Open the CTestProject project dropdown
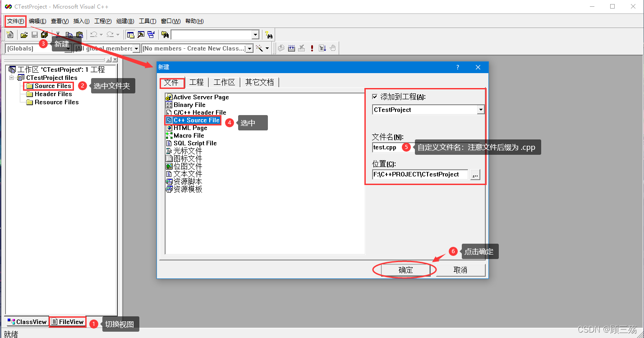644x338 pixels. (x=480, y=109)
